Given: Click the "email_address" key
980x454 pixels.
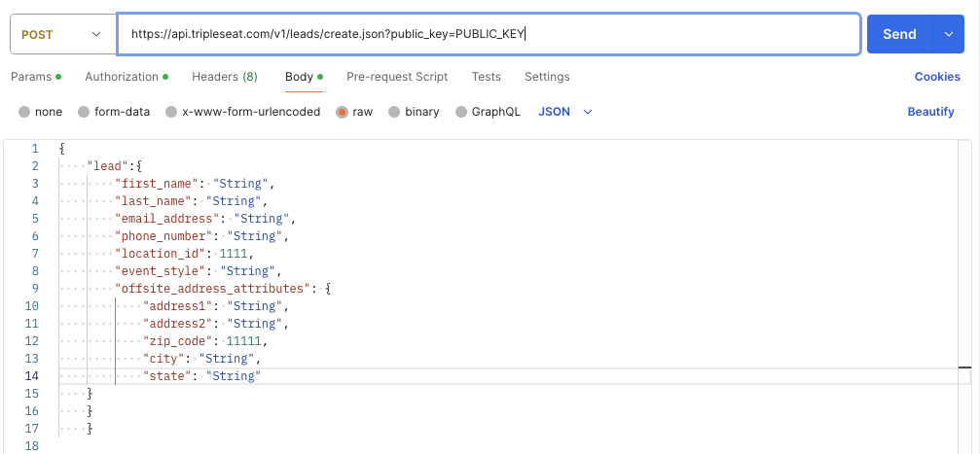Looking at the screenshot, I should pos(167,219).
